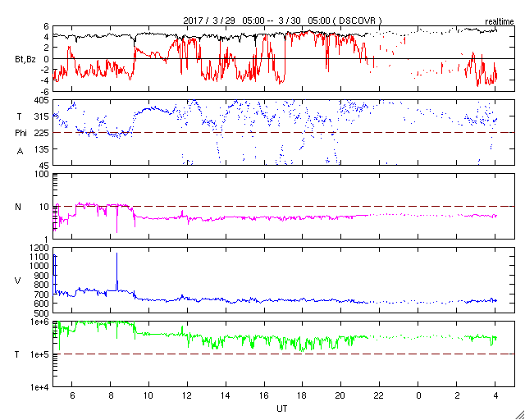The width and height of the screenshot is (525, 420).
Task: Click the window resize grip in the corner
Action: click(x=519, y=414)
